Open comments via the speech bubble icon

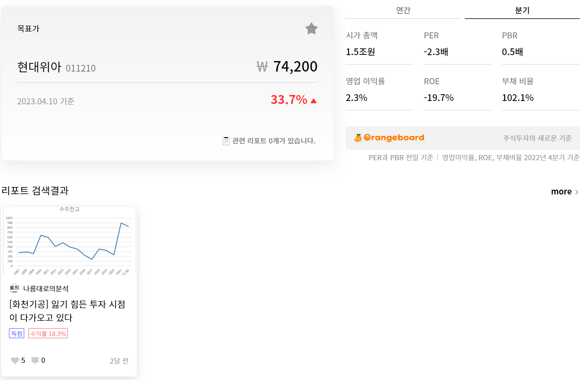tap(35, 360)
